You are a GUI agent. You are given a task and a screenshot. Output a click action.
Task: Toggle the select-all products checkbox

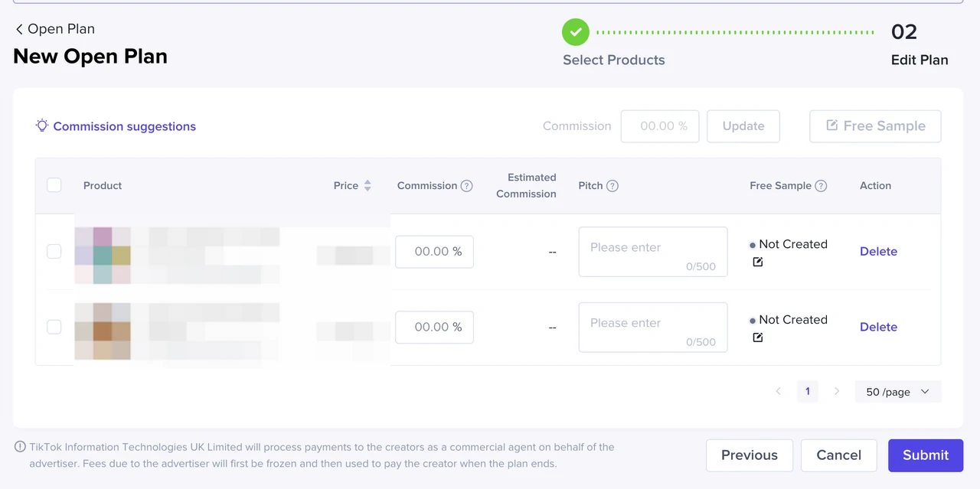coord(54,185)
